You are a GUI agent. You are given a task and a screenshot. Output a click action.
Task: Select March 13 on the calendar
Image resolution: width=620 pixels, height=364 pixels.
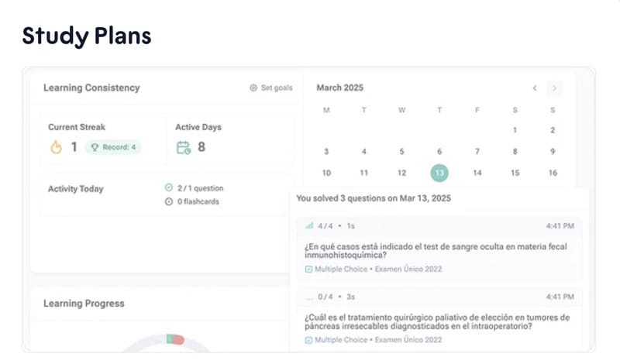439,173
